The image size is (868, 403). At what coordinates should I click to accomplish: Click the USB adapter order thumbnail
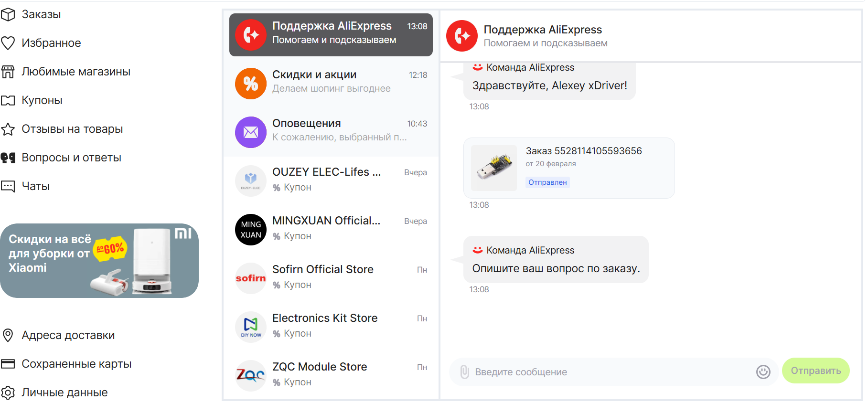tap(494, 168)
